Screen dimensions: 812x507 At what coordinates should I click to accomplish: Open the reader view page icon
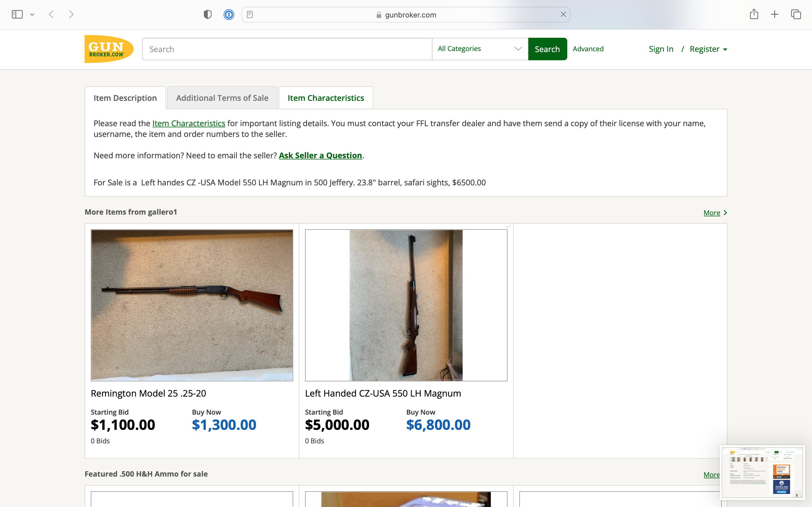pos(250,14)
